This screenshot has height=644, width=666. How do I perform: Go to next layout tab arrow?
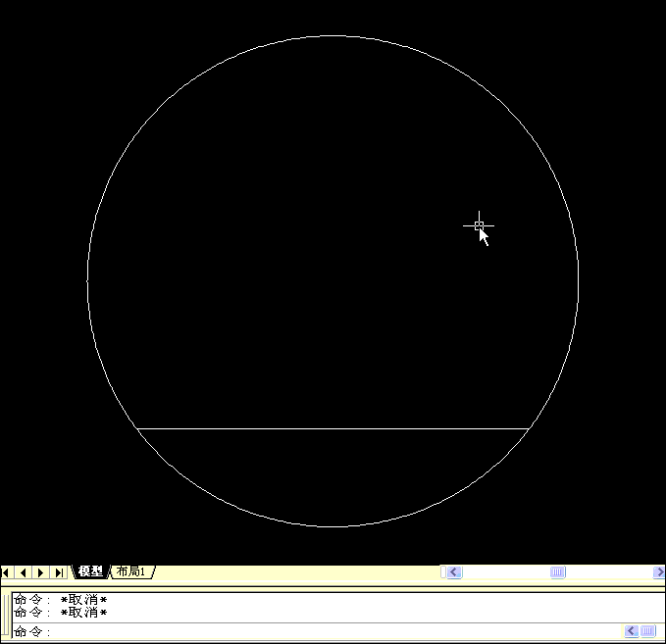[x=41, y=572]
